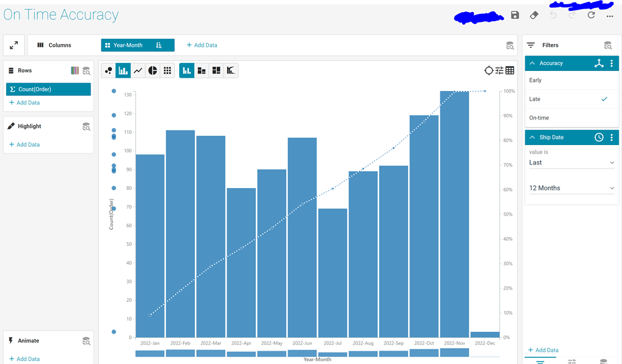Click the multicolor legend icon in Rows header
Image resolution: width=622 pixels, height=364 pixels.
click(74, 70)
